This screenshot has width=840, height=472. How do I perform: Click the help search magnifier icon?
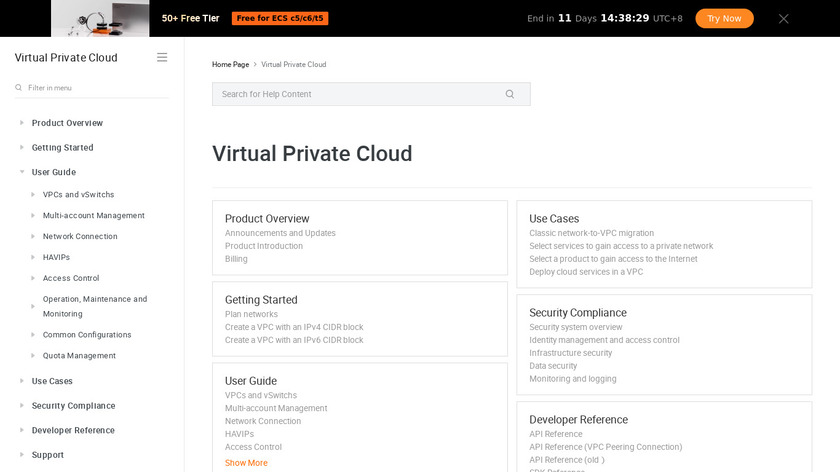point(509,94)
